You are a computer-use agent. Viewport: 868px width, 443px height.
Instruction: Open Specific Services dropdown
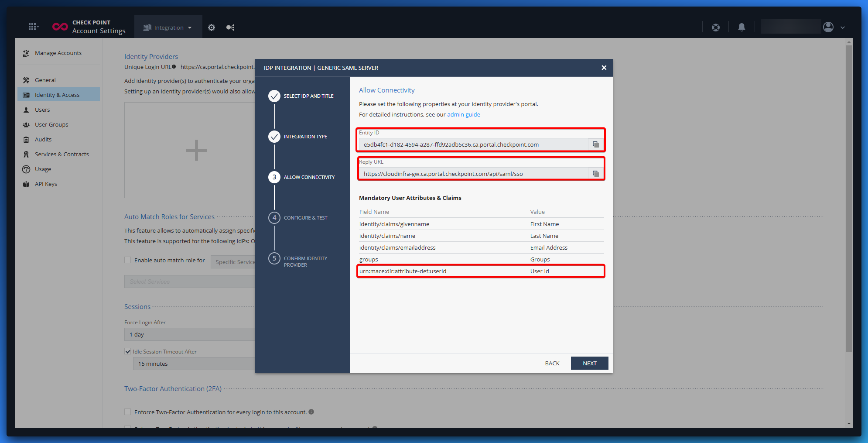pyautogui.click(x=233, y=262)
